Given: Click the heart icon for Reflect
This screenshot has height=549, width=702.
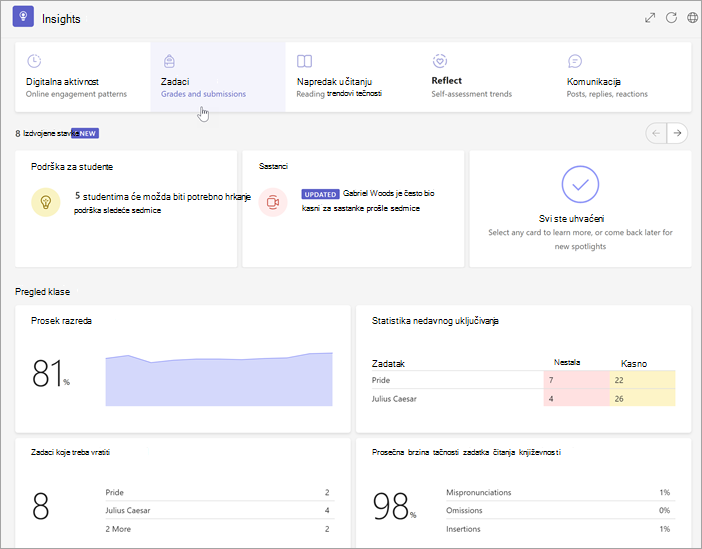Looking at the screenshot, I should 440,60.
